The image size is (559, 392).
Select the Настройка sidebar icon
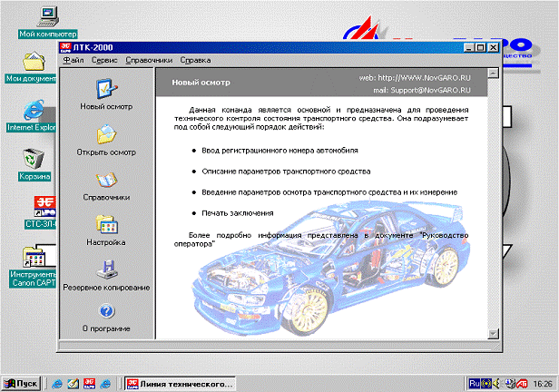click(x=107, y=225)
